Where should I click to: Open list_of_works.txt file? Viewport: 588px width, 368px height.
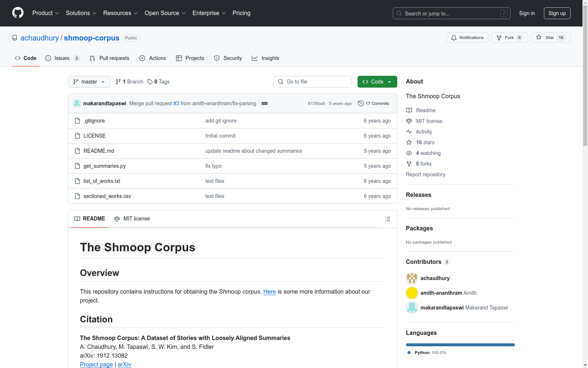(102, 181)
